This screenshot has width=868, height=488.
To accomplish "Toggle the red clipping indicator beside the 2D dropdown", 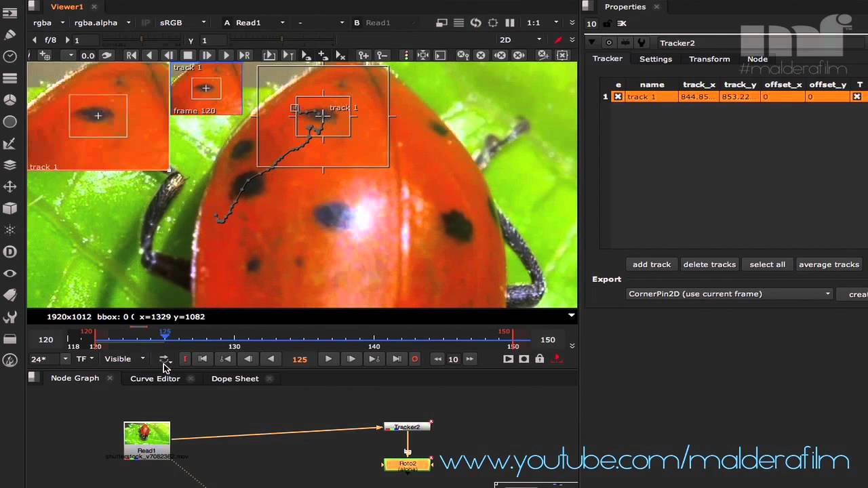I will [x=558, y=40].
